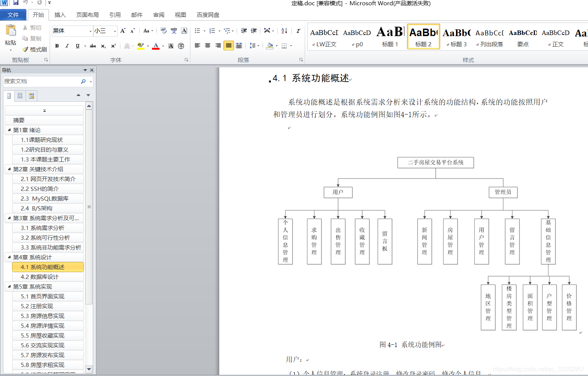Apply the LW正文 style

(324, 37)
